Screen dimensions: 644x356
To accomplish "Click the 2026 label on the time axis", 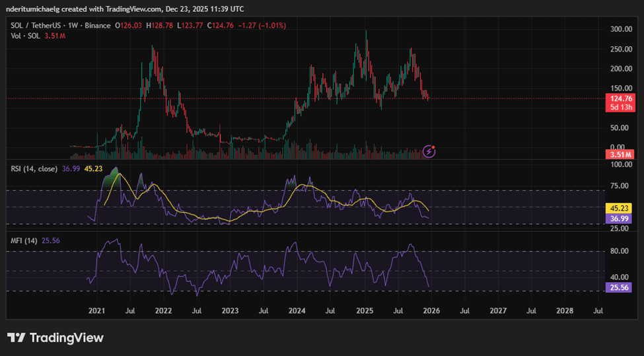I will click(x=431, y=311).
